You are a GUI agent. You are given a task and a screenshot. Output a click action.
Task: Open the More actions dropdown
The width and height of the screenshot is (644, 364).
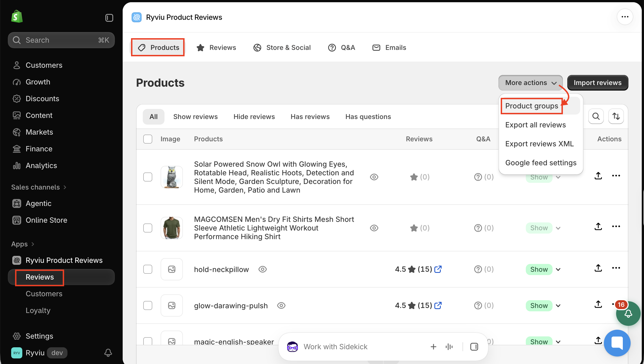tap(531, 83)
